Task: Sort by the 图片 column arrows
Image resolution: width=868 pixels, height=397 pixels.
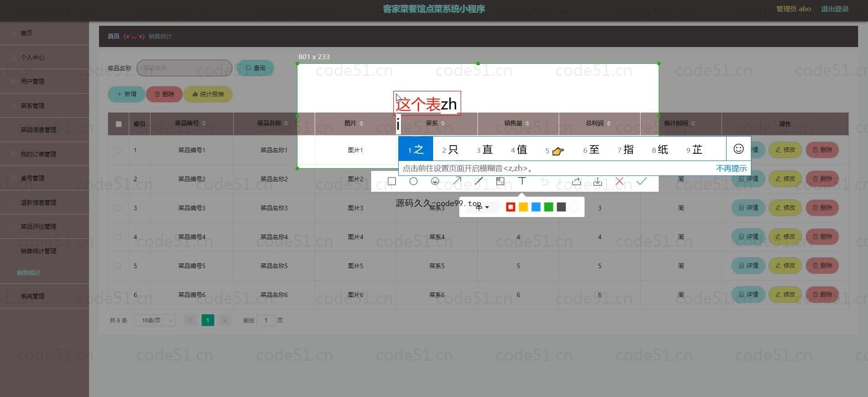Action: tap(361, 123)
